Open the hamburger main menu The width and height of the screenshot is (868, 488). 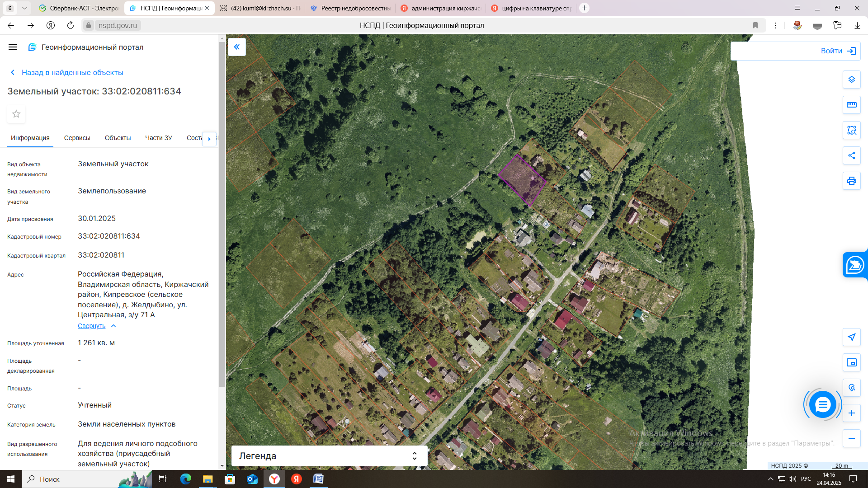tap(13, 47)
